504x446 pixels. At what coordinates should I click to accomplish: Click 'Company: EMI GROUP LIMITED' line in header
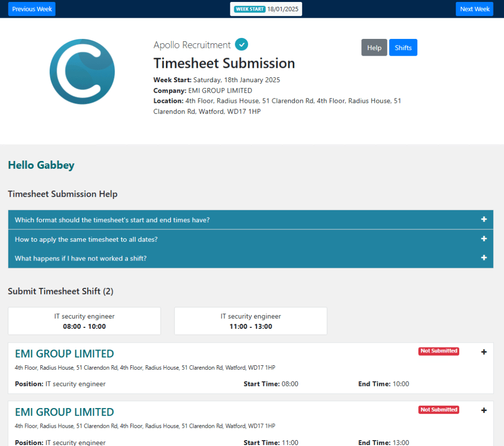click(202, 91)
